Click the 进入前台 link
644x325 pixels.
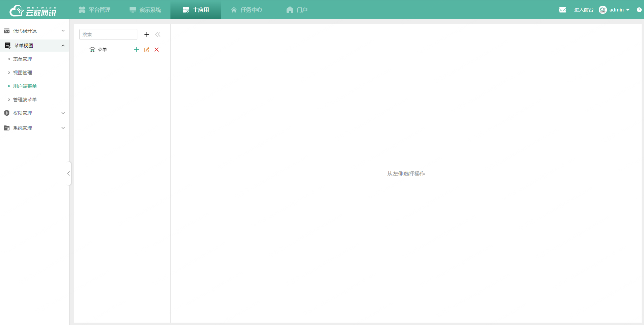pyautogui.click(x=584, y=10)
